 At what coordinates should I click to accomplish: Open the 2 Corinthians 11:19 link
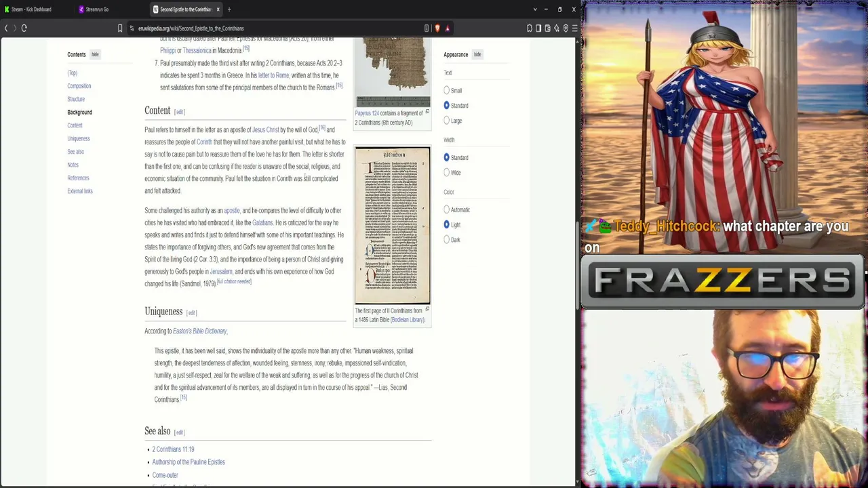coord(173,449)
